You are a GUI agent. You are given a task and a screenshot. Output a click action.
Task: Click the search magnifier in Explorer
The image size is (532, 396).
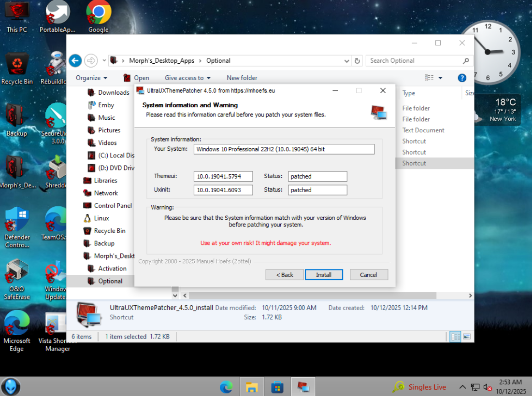pyautogui.click(x=466, y=61)
